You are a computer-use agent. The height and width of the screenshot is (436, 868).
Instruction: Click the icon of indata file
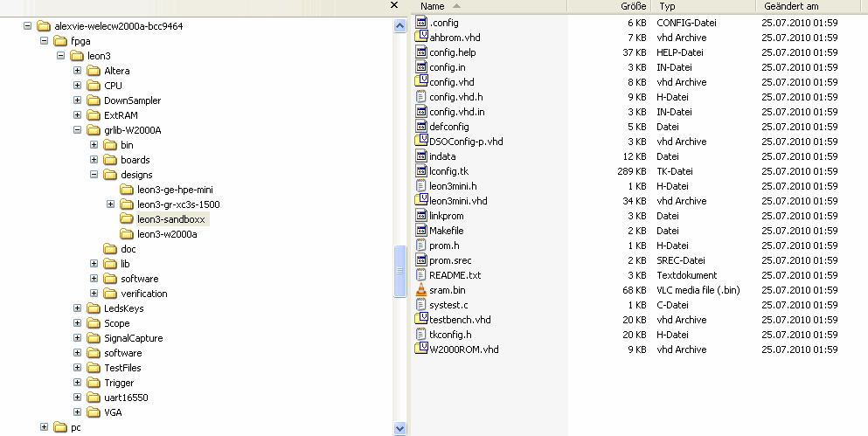click(x=421, y=156)
